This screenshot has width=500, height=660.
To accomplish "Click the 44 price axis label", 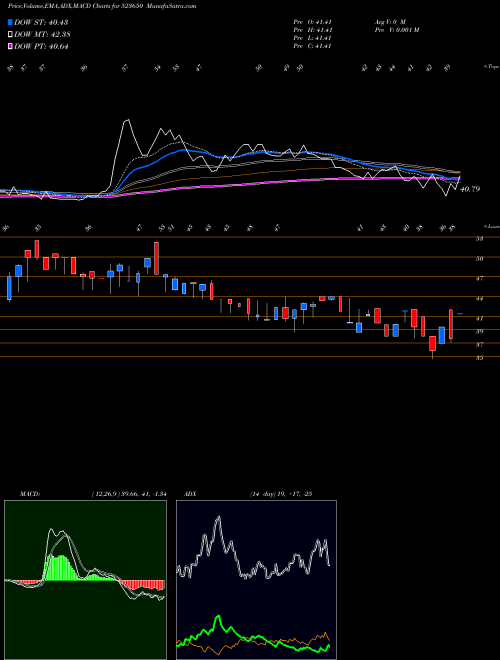I will [x=479, y=298].
